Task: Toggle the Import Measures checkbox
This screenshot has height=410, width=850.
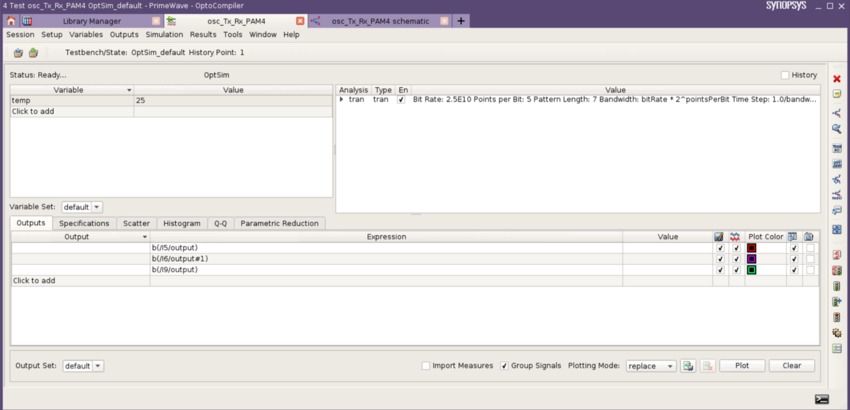Action: point(426,366)
